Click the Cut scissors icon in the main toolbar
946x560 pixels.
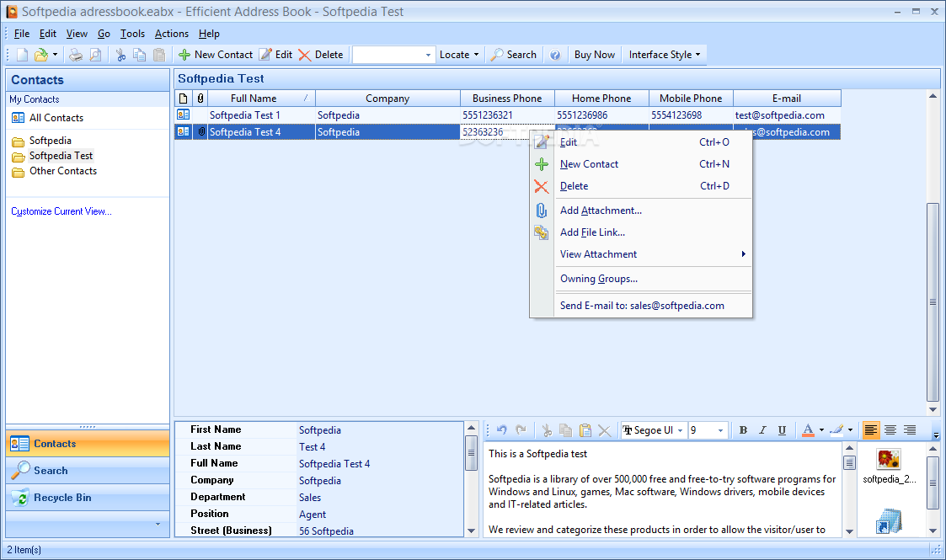[x=120, y=55]
